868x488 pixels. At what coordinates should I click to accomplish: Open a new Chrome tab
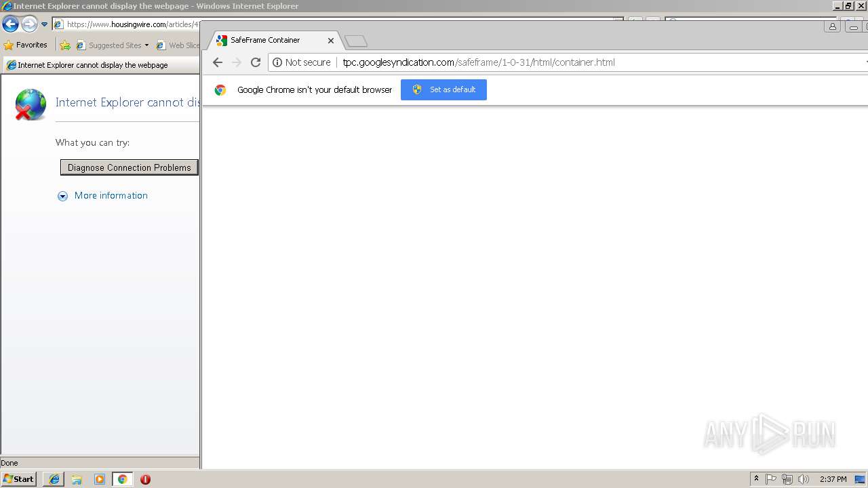(x=356, y=41)
